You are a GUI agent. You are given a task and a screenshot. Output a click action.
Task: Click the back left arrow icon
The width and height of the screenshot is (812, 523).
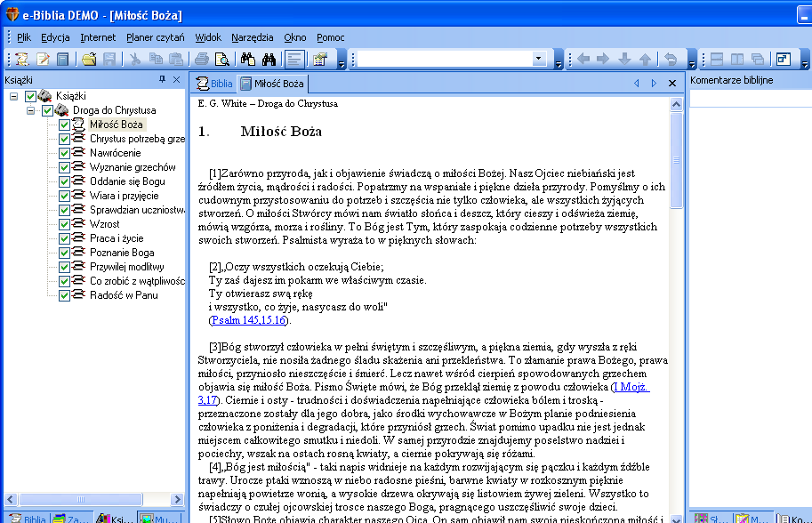[x=583, y=59]
